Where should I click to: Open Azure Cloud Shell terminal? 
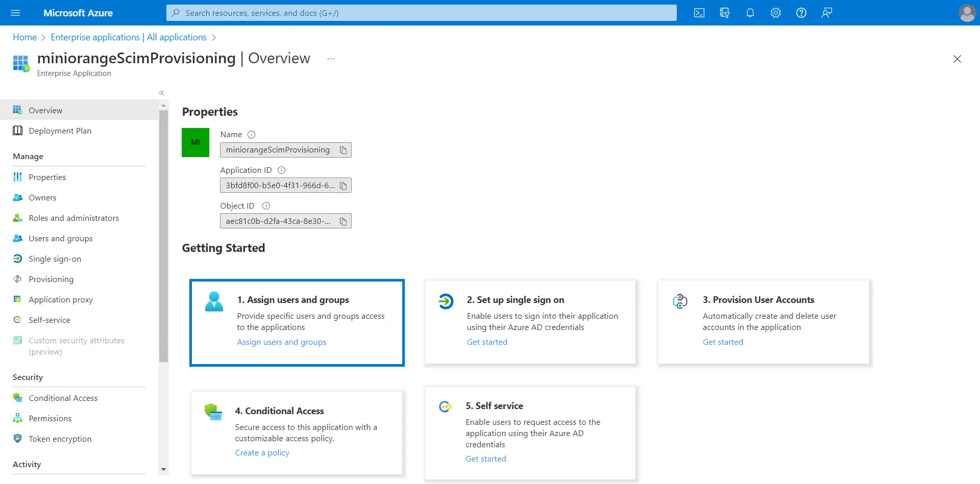[x=699, y=13]
